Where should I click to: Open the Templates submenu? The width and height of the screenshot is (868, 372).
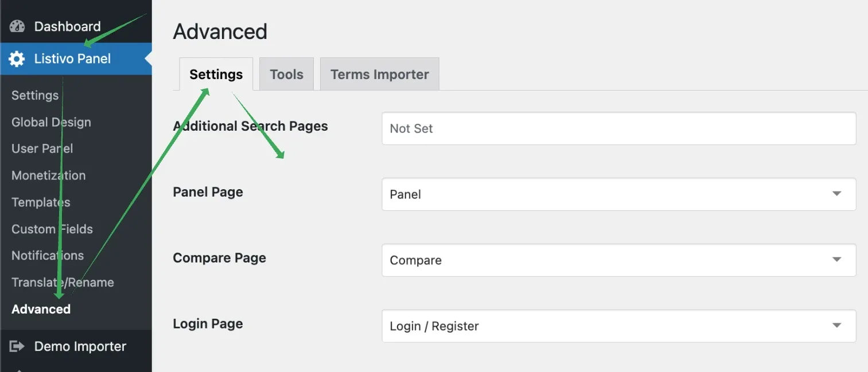(x=41, y=202)
